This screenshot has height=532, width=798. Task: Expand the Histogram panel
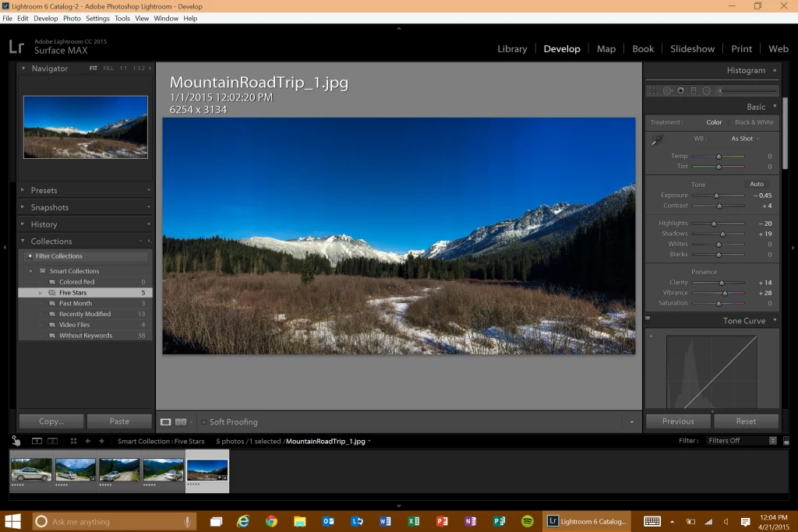click(774, 70)
